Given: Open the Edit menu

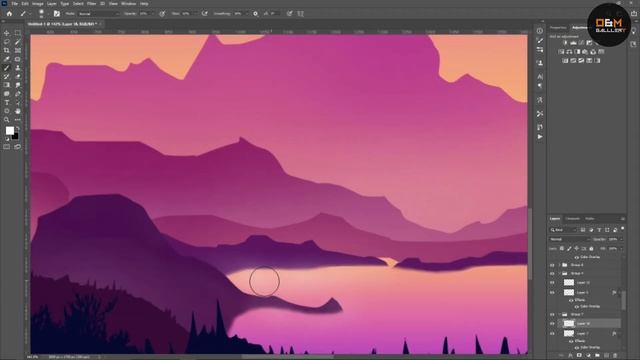Looking at the screenshot, I should click(x=25, y=3).
